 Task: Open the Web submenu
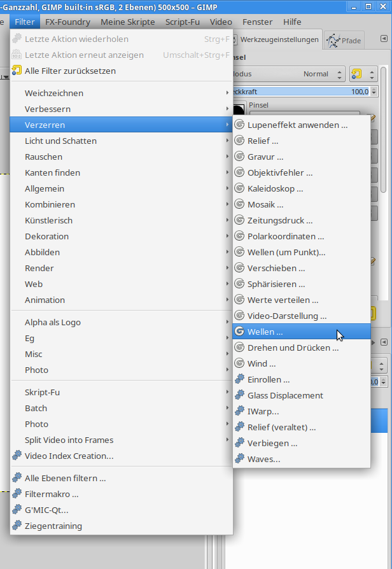(x=122, y=284)
